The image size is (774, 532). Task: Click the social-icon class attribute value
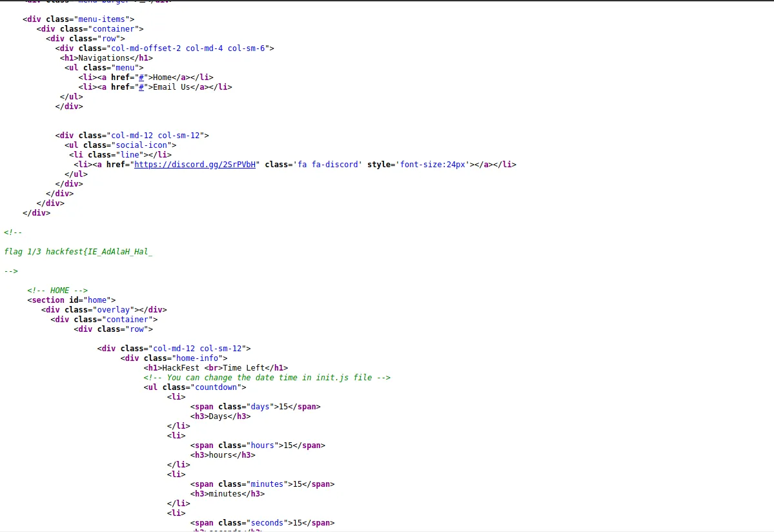(141, 145)
